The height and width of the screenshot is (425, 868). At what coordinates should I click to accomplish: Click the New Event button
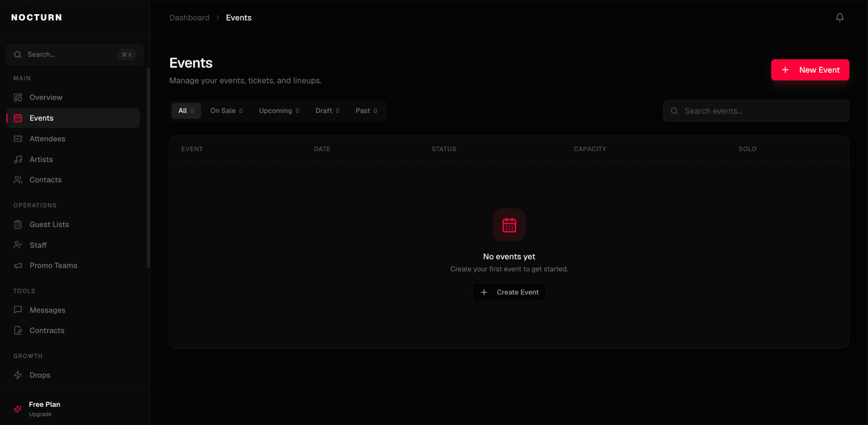pos(810,70)
